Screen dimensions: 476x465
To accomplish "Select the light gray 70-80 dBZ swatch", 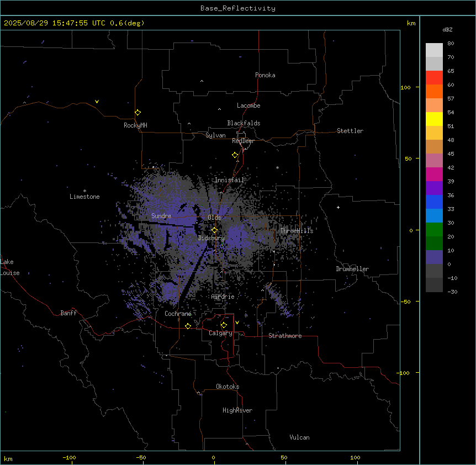I will pos(434,50).
